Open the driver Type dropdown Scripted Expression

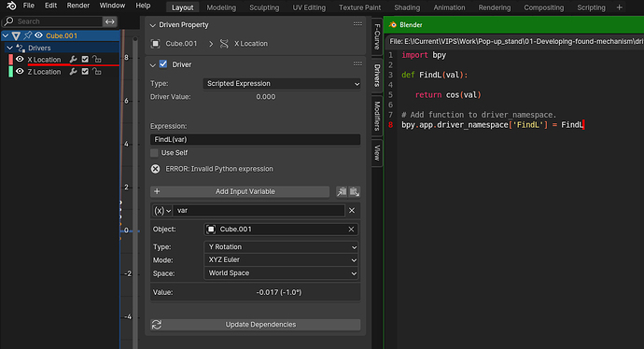click(282, 84)
